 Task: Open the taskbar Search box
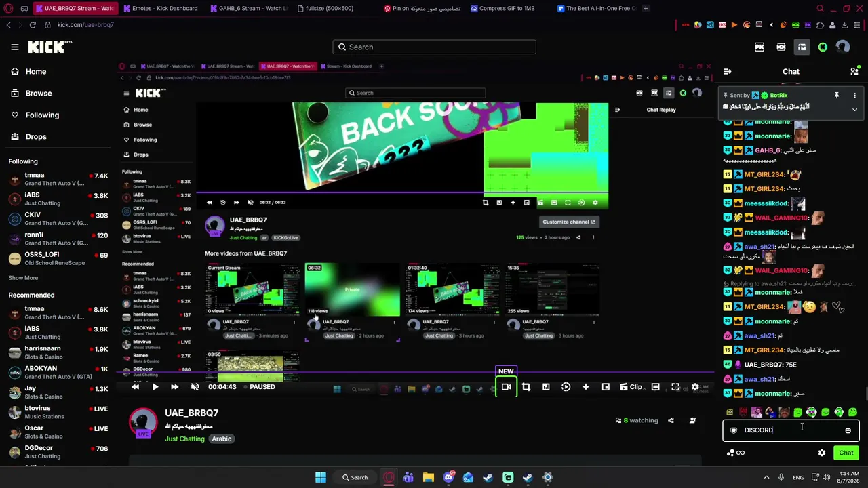pos(355,478)
